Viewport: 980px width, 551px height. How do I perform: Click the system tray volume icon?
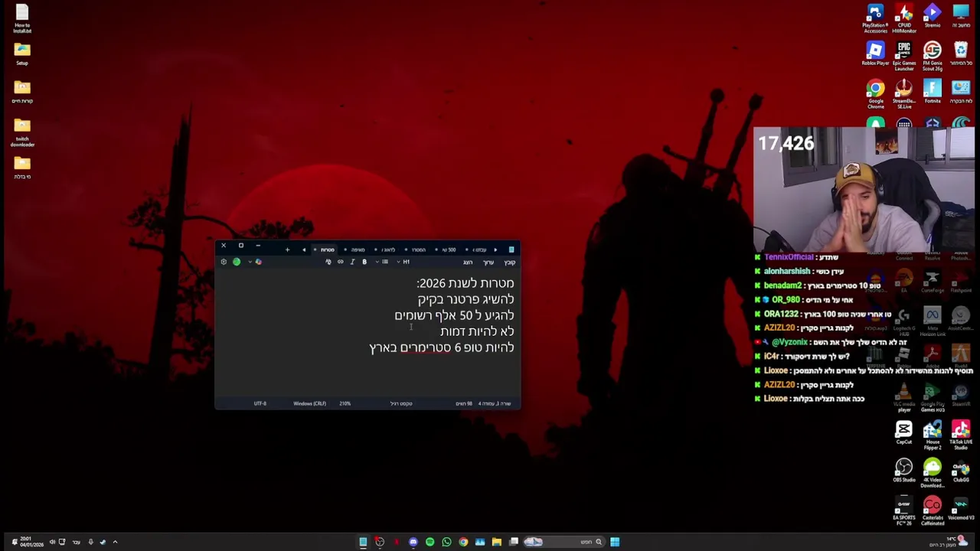point(52,542)
